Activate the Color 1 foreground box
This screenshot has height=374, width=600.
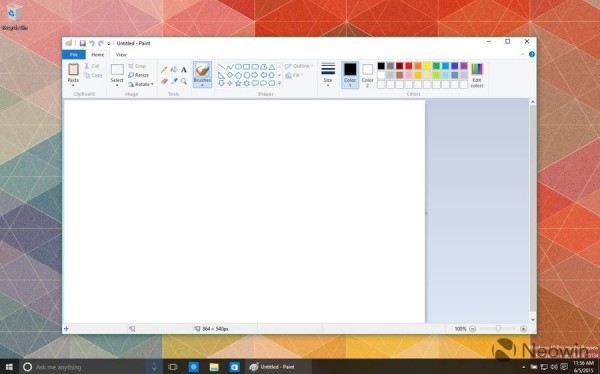tap(350, 75)
